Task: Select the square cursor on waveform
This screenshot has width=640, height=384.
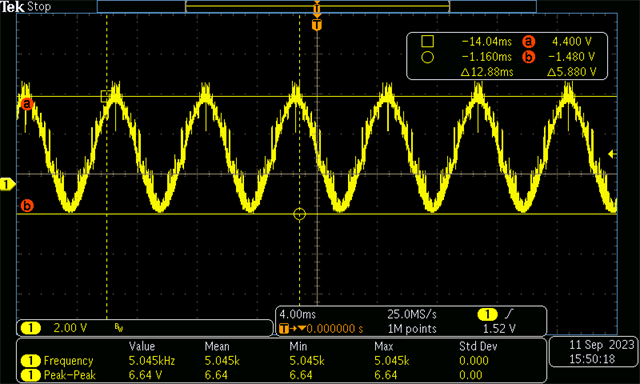Action: click(106, 96)
